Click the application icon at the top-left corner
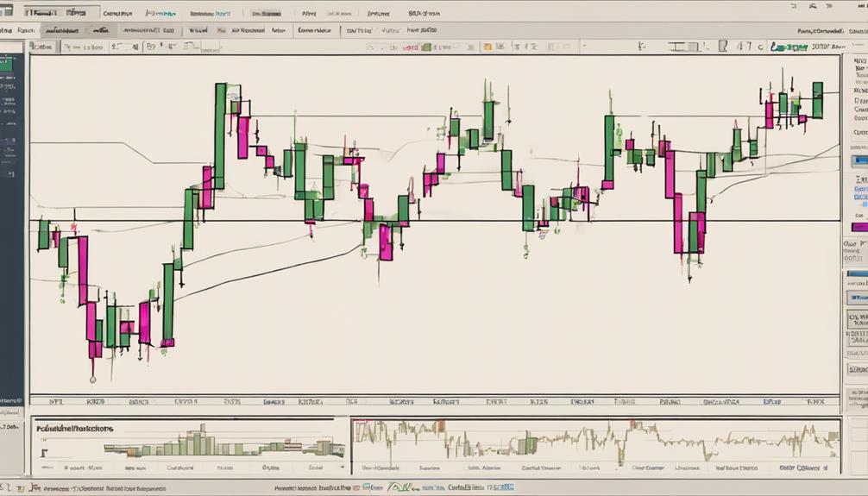Image resolution: width=868 pixels, height=496 pixels. coord(6,11)
